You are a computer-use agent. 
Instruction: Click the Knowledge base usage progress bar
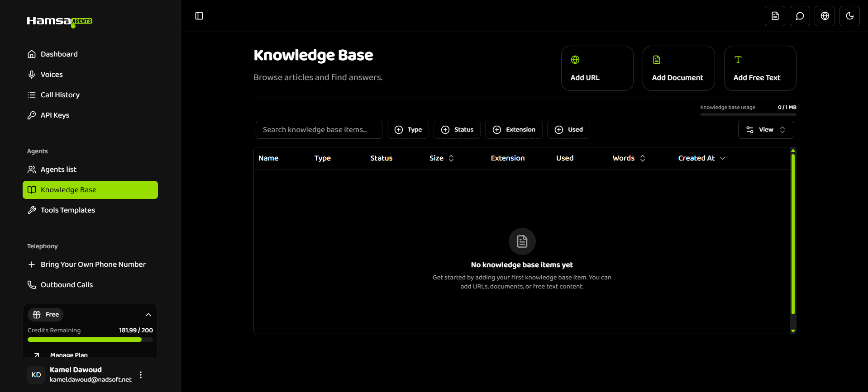(749, 115)
